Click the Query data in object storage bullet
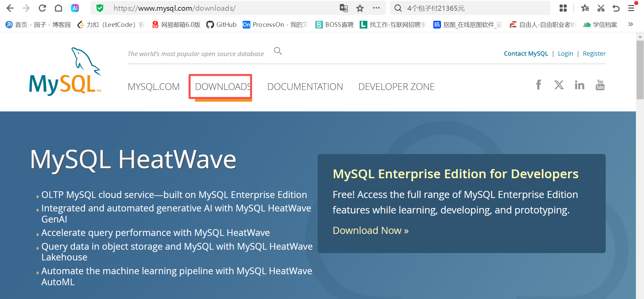Image resolution: width=644 pixels, height=299 pixels. 177,252
